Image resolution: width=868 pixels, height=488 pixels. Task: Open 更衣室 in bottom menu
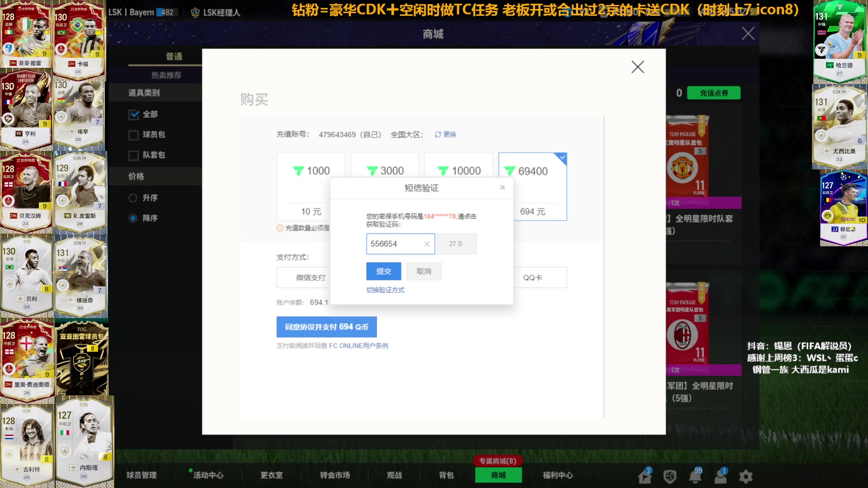click(x=272, y=475)
